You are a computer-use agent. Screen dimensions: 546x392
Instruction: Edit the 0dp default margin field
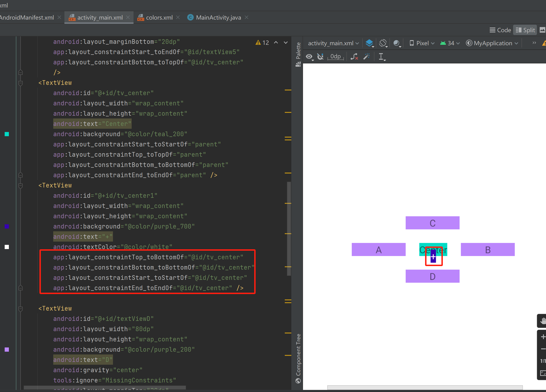point(335,57)
